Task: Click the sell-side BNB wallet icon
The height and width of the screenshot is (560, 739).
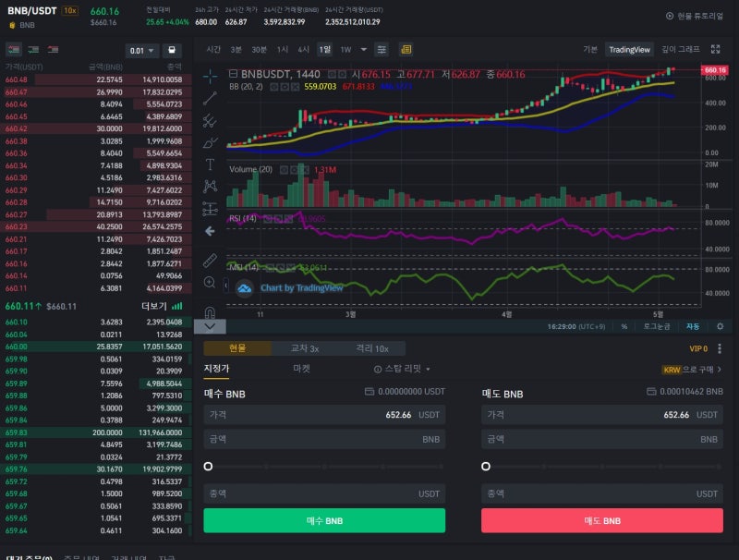Action: [x=651, y=391]
